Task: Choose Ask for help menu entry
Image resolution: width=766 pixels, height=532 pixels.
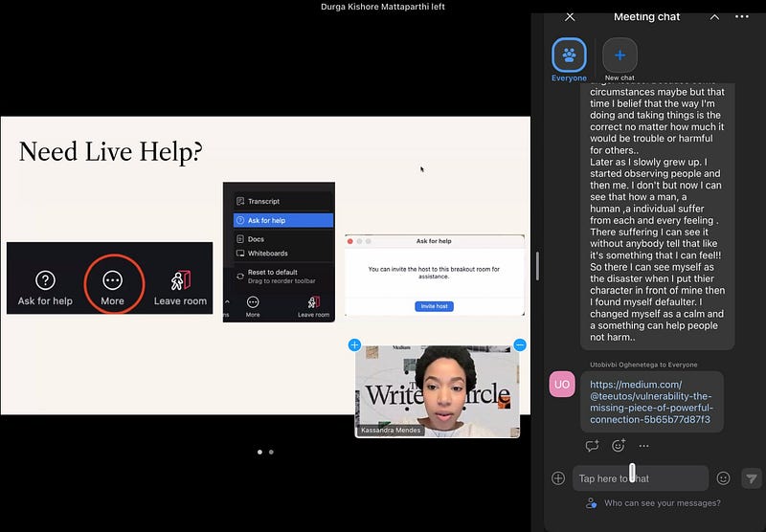Action: (x=283, y=220)
